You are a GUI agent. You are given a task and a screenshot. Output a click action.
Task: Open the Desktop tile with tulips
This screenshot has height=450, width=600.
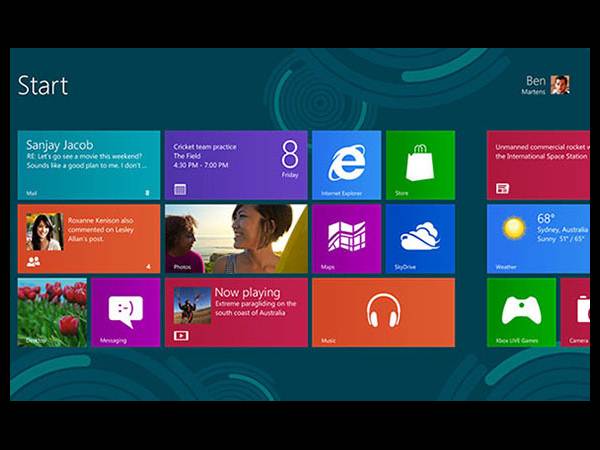pos(52,312)
